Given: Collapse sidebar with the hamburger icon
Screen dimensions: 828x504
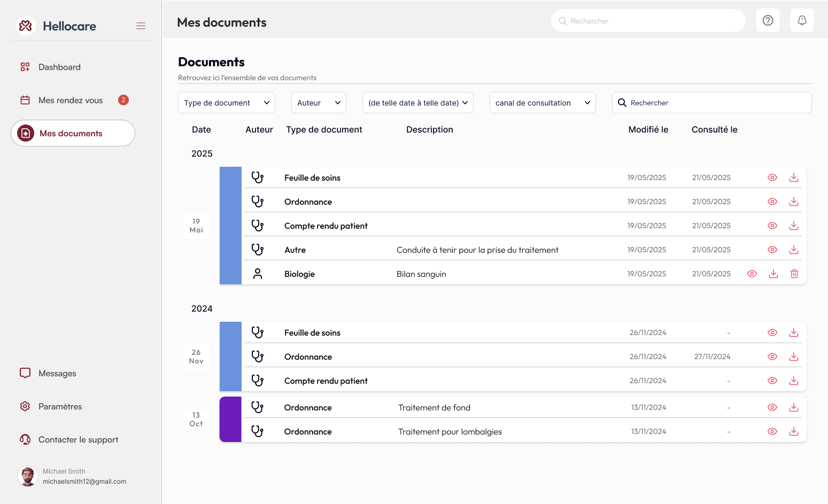Looking at the screenshot, I should (x=141, y=26).
